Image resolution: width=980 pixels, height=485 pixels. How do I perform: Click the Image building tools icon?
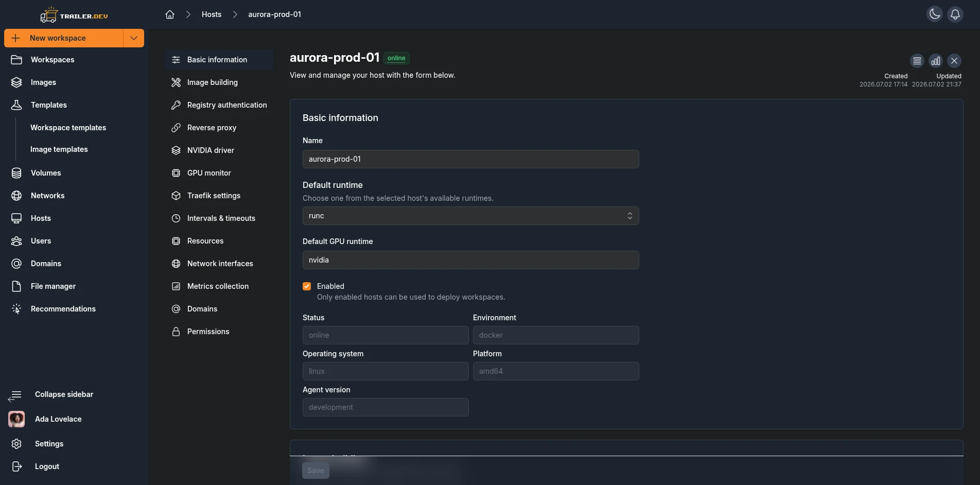[176, 82]
